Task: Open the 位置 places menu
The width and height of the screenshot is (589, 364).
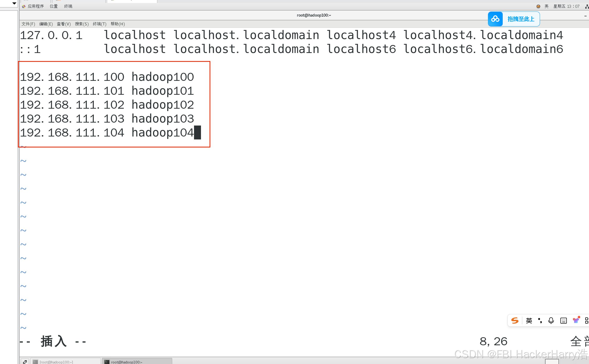Action: pyautogui.click(x=54, y=6)
